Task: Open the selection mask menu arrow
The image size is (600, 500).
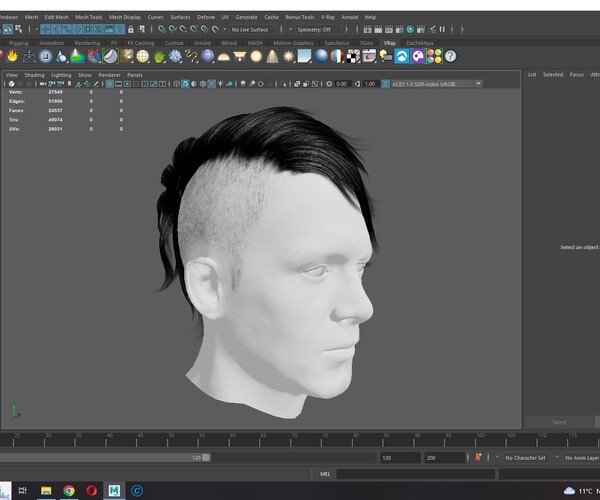Action: [x=37, y=29]
